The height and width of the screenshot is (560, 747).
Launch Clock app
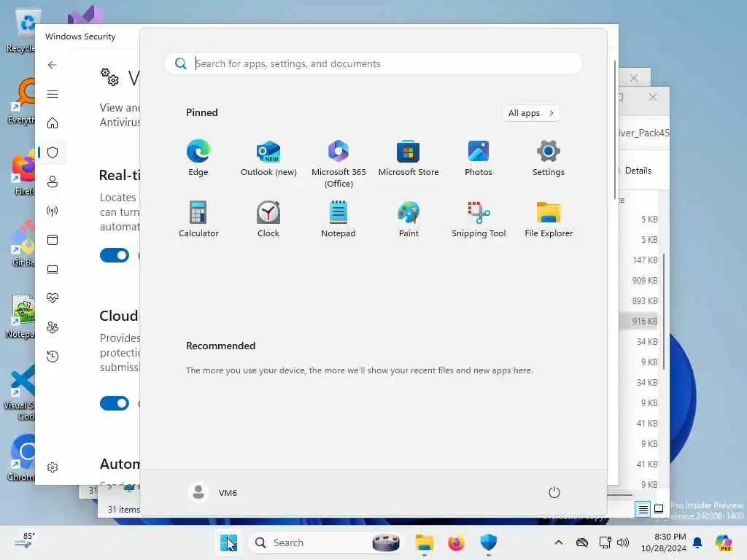pyautogui.click(x=268, y=219)
